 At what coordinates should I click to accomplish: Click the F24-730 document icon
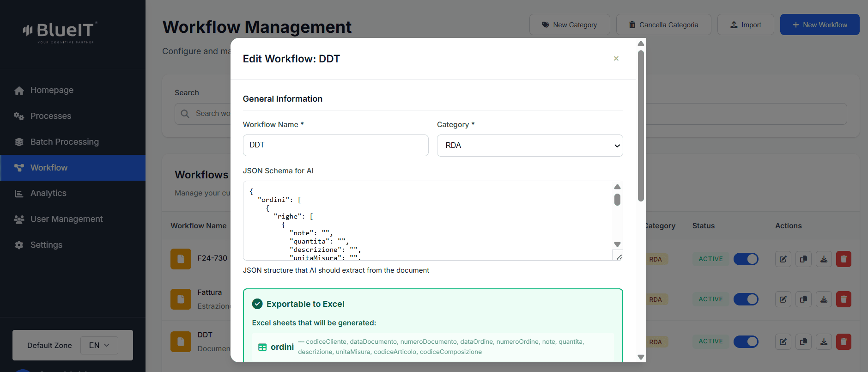(x=181, y=259)
